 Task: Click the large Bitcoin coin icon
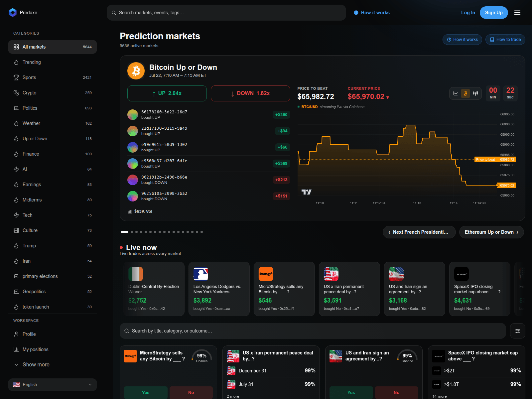(x=136, y=71)
